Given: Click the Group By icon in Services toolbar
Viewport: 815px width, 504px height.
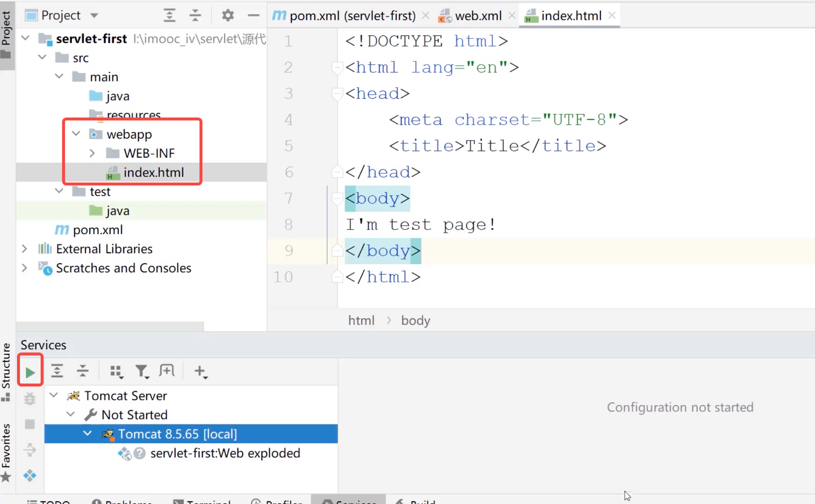Looking at the screenshot, I should click(116, 371).
